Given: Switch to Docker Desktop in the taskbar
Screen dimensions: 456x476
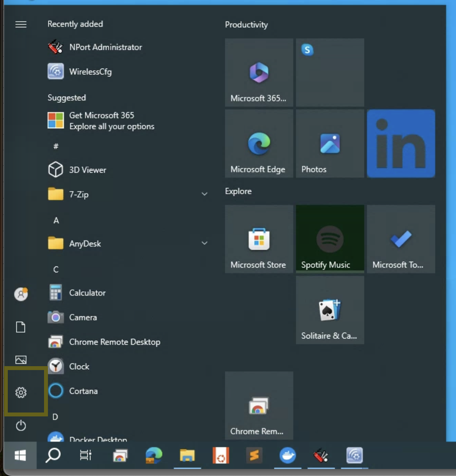Looking at the screenshot, I should click(288, 455).
